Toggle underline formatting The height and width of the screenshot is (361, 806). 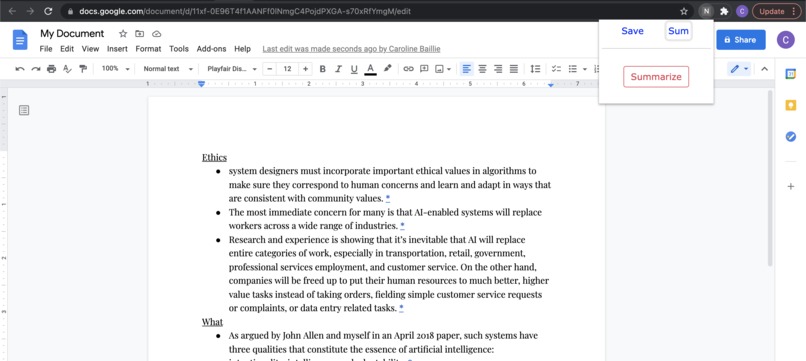click(x=354, y=68)
